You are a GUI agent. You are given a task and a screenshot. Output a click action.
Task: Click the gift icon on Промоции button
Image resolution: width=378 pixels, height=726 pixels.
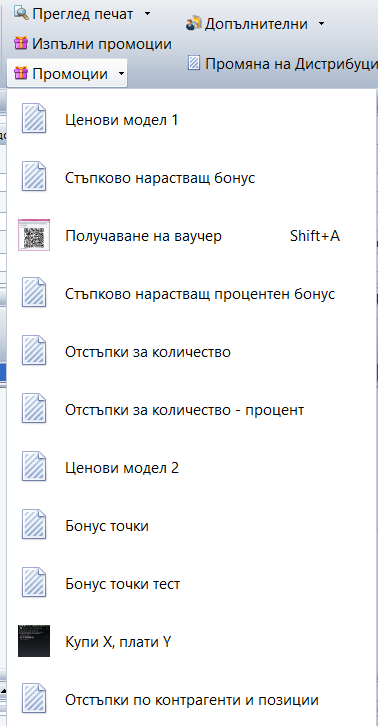(x=21, y=73)
